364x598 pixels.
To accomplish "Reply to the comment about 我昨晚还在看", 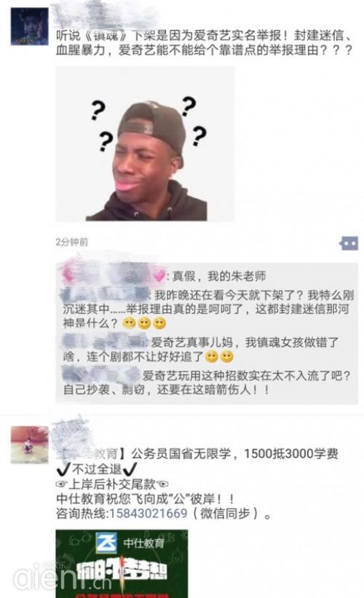I will point(207,309).
